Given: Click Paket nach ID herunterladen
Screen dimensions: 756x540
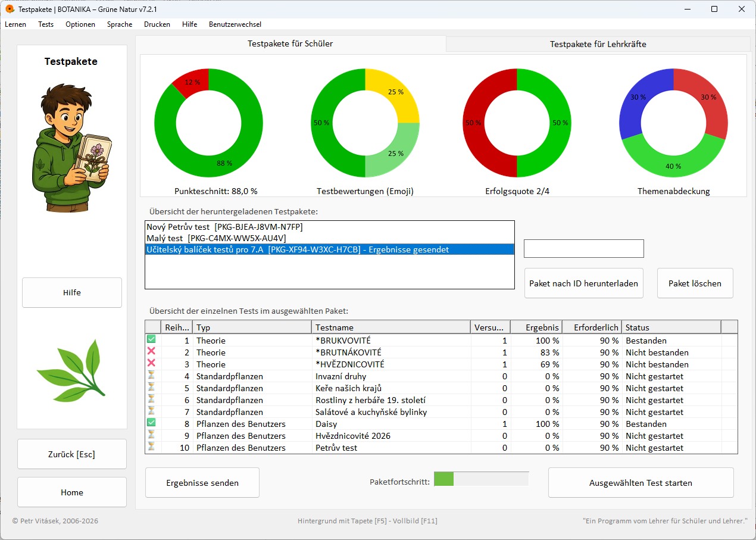Looking at the screenshot, I should pos(583,283).
